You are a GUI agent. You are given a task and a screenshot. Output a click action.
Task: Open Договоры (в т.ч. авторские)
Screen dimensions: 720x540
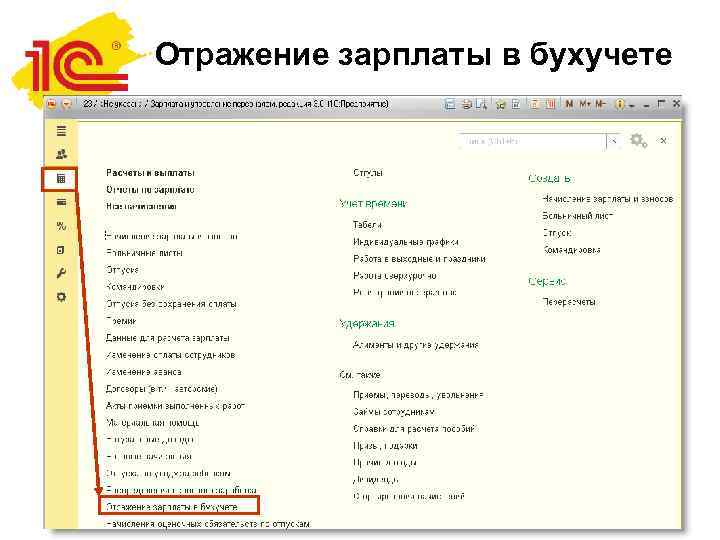[x=162, y=388]
